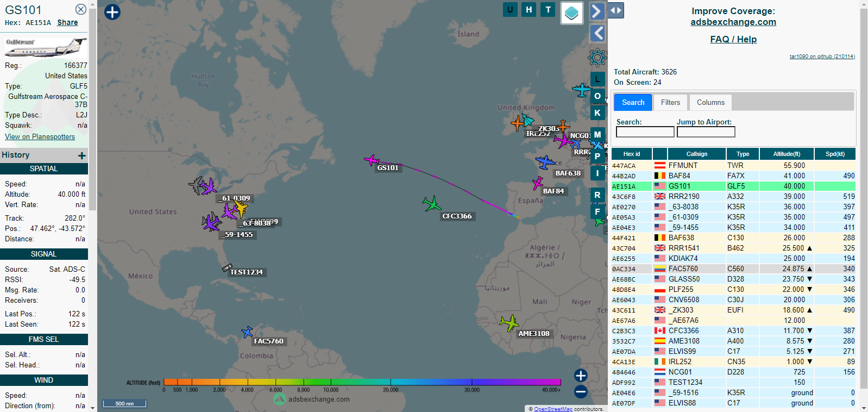Open the map layers selector icon
Screen dimensions: 868x412
571,13
